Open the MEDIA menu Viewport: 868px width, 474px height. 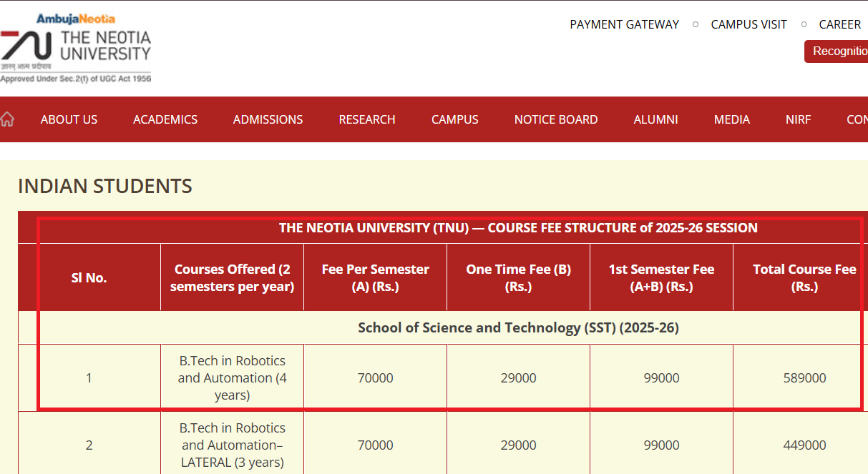731,119
